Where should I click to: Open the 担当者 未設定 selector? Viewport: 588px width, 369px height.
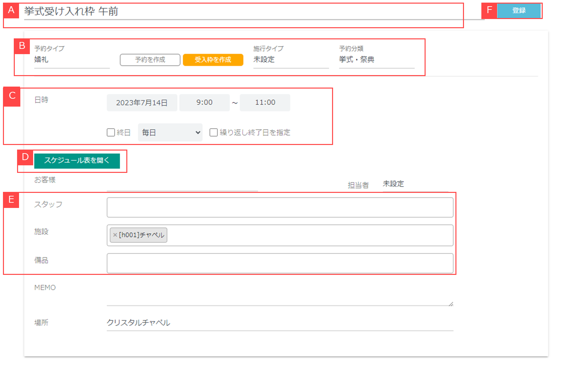(x=415, y=184)
